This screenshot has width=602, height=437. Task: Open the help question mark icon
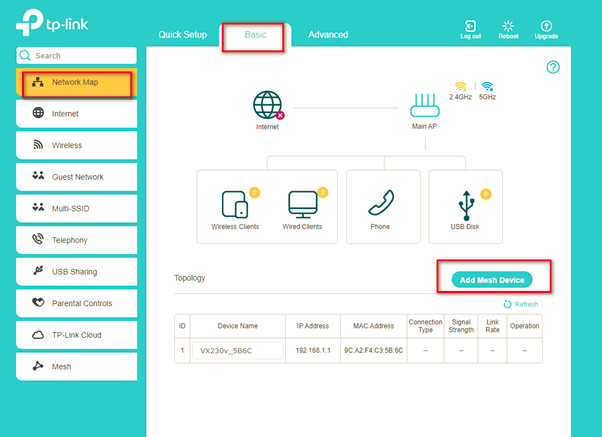(553, 67)
